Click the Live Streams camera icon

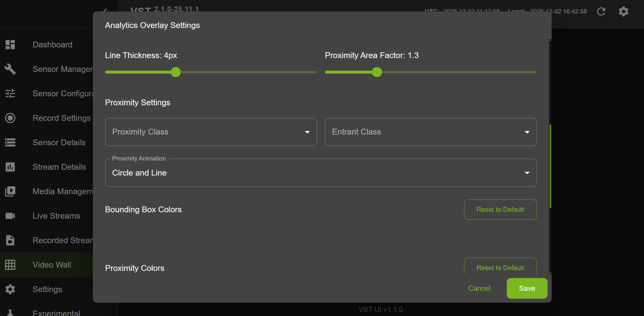click(10, 216)
